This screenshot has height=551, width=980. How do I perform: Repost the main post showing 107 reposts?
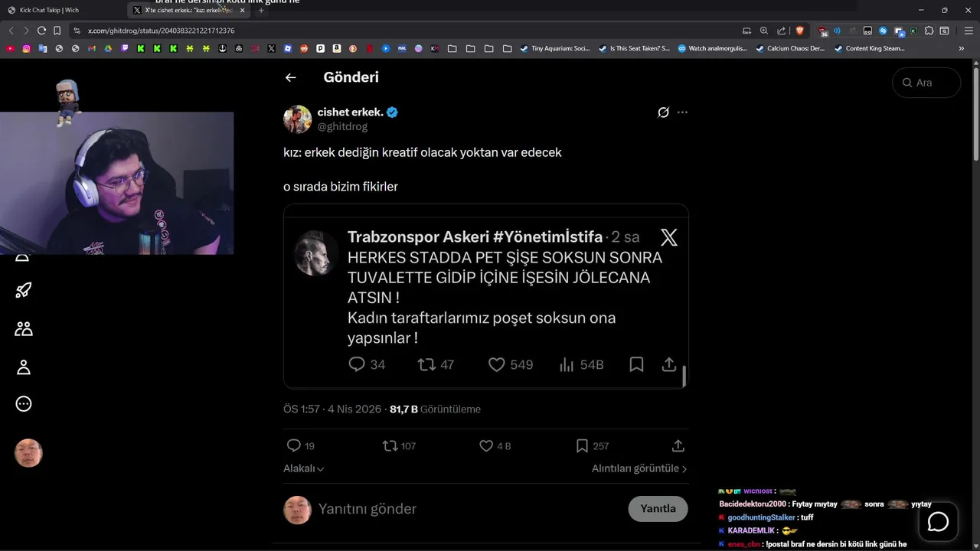pos(399,445)
